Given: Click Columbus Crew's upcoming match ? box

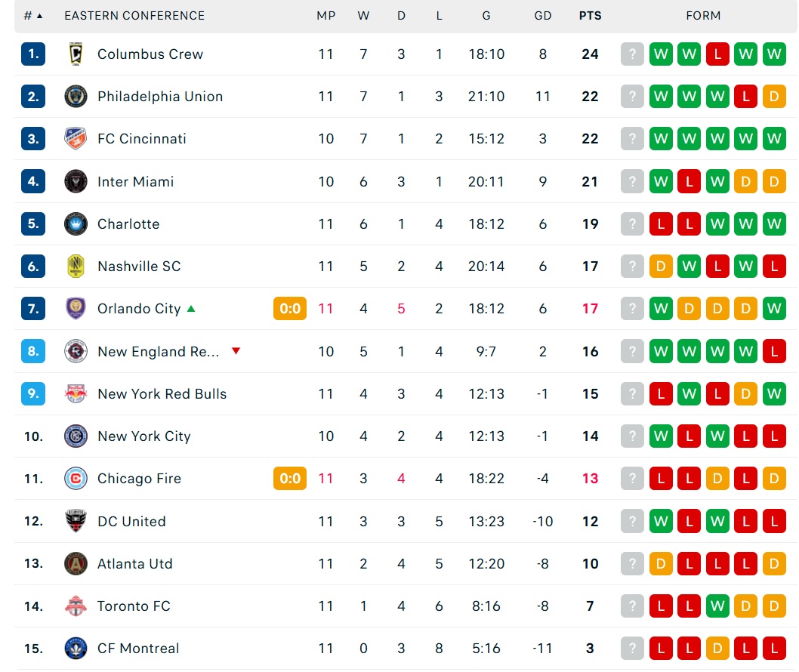Looking at the screenshot, I should [x=632, y=54].
